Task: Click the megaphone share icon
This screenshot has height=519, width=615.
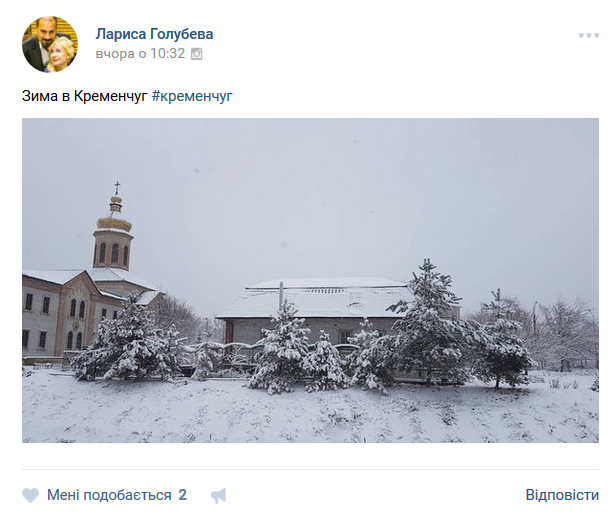Action: (x=218, y=495)
